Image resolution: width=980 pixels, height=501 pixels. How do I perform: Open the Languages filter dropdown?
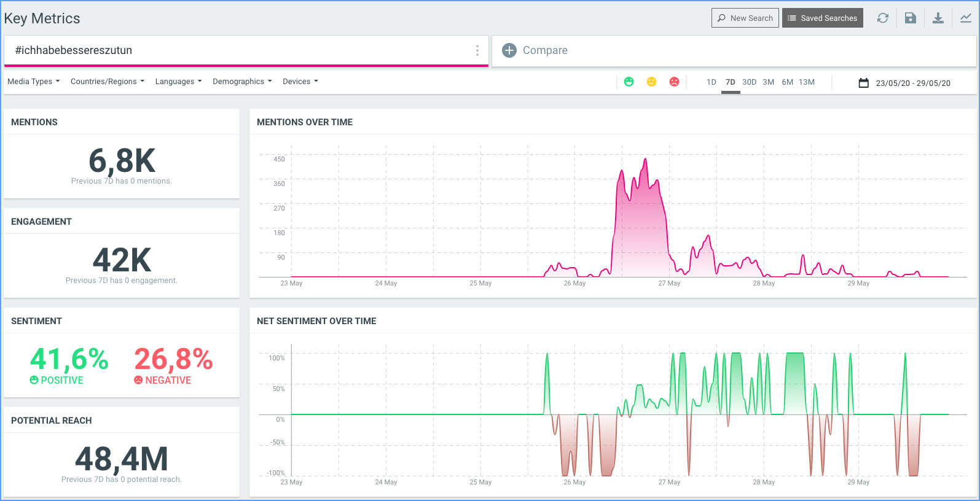click(x=178, y=82)
